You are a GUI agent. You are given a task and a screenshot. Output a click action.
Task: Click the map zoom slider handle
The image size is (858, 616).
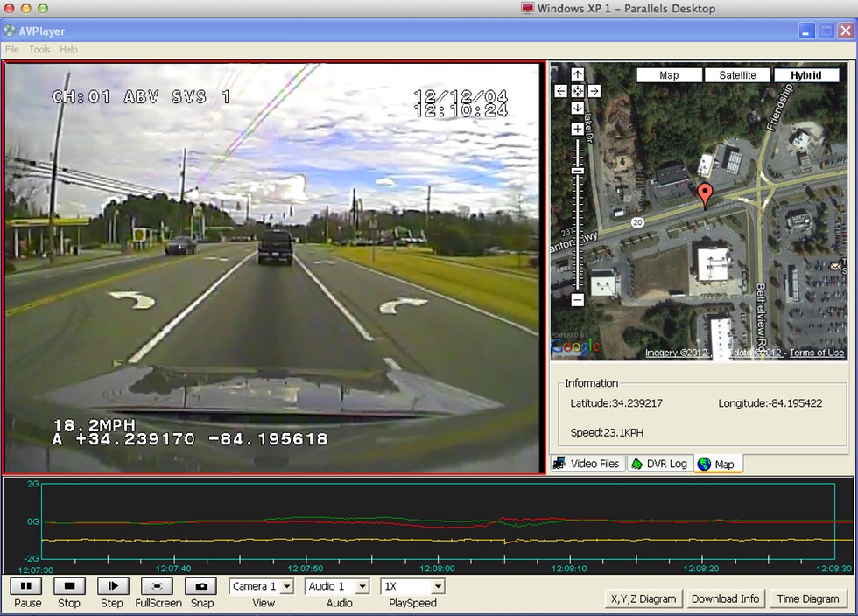[x=578, y=170]
